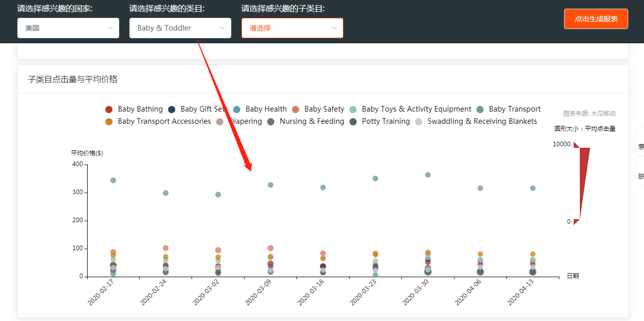Toggle Baby Health series in legend
The image size is (644, 321).
pos(236,110)
